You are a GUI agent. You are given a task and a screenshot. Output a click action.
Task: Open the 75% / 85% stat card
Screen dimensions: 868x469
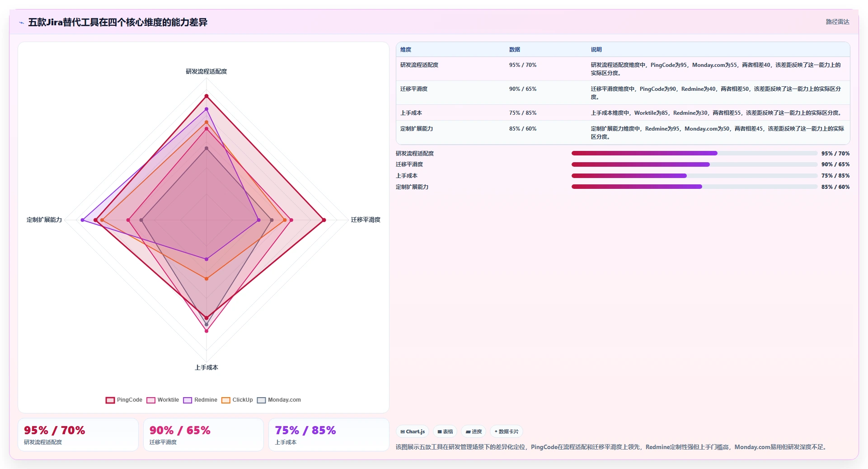click(x=329, y=435)
